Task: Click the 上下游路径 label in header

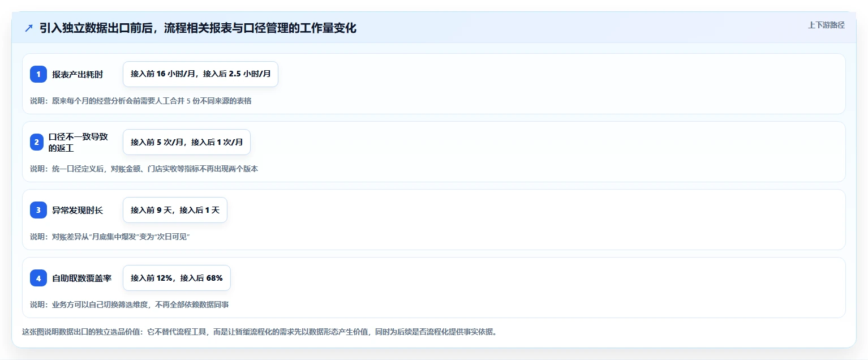Action: [826, 25]
